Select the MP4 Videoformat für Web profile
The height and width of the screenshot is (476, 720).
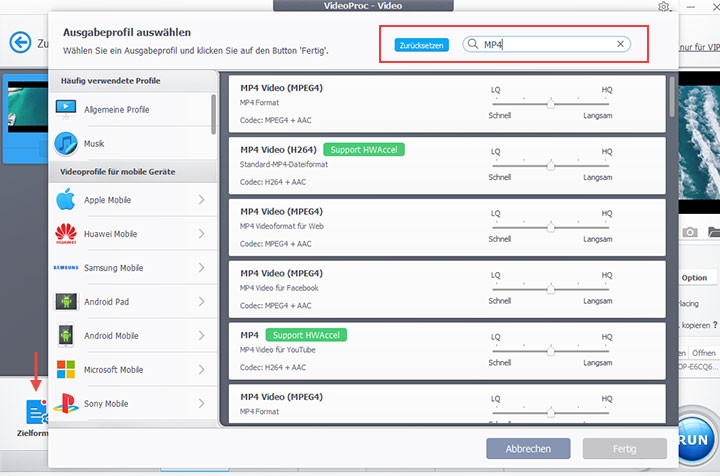pos(447,227)
